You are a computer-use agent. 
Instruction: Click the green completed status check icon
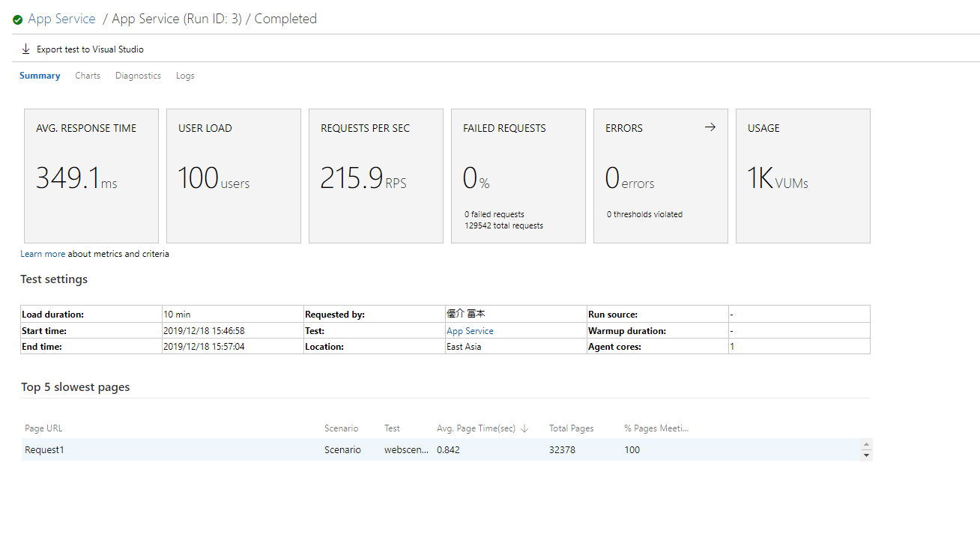pyautogui.click(x=17, y=19)
